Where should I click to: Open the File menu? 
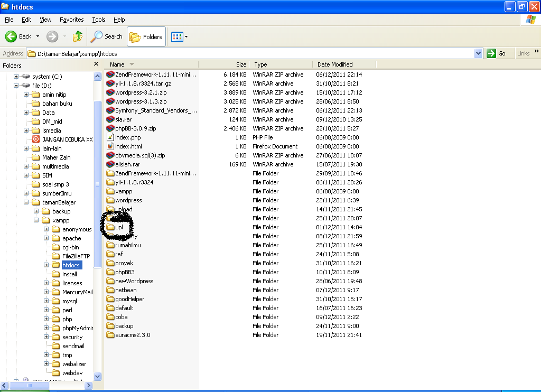click(x=10, y=20)
